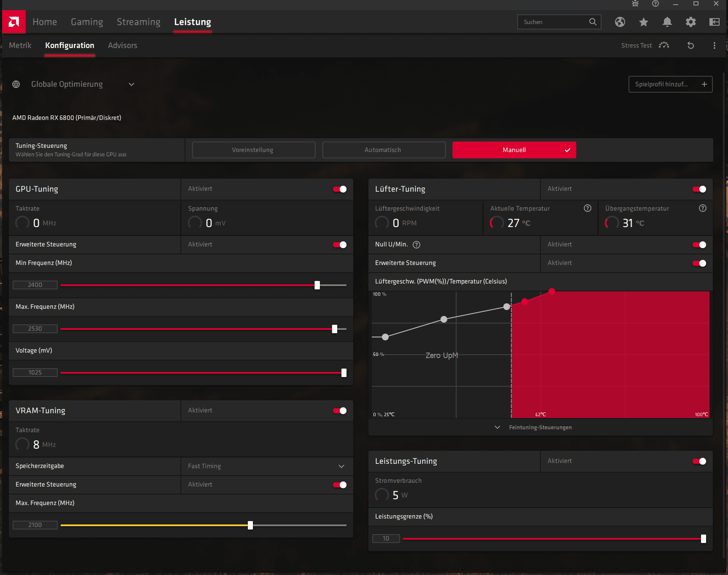This screenshot has height=575, width=728.
Task: Expand the Globale Optimierung dropdown
Action: coord(132,84)
